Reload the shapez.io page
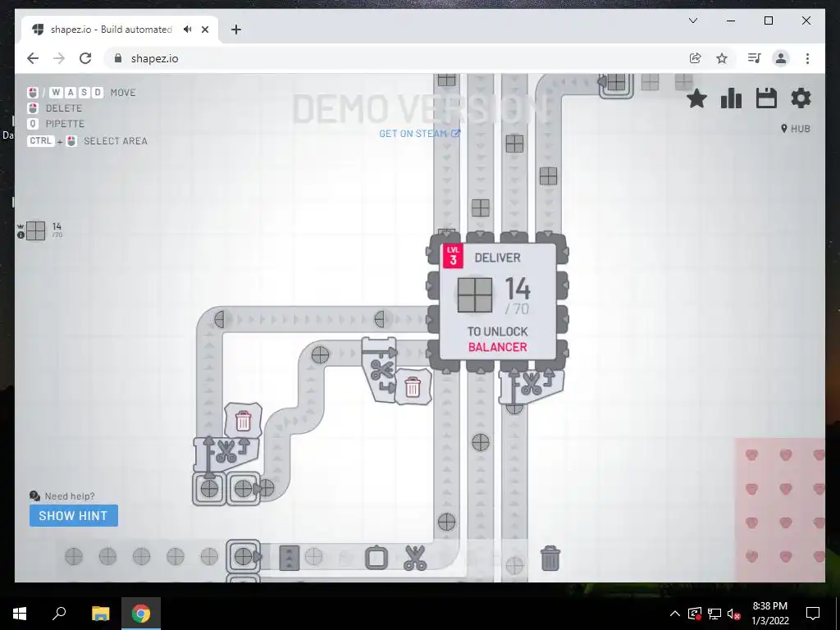This screenshot has height=630, width=840. [85, 58]
